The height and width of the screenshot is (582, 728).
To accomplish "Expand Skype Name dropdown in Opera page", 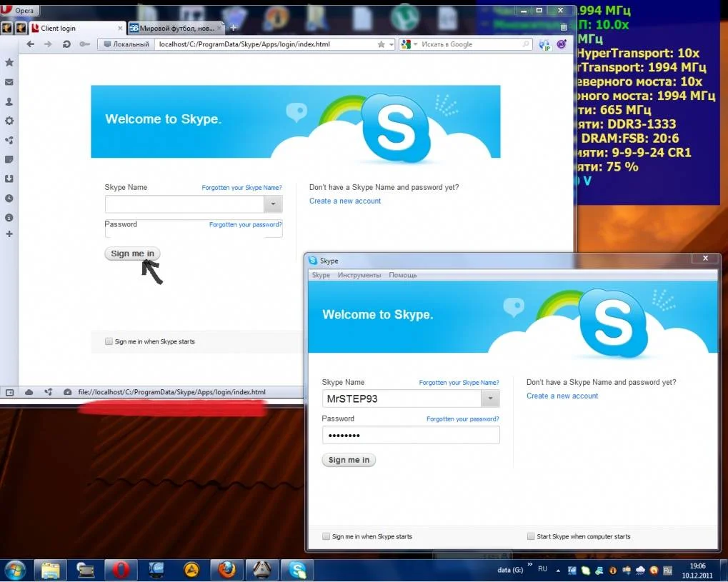I will click(x=273, y=204).
